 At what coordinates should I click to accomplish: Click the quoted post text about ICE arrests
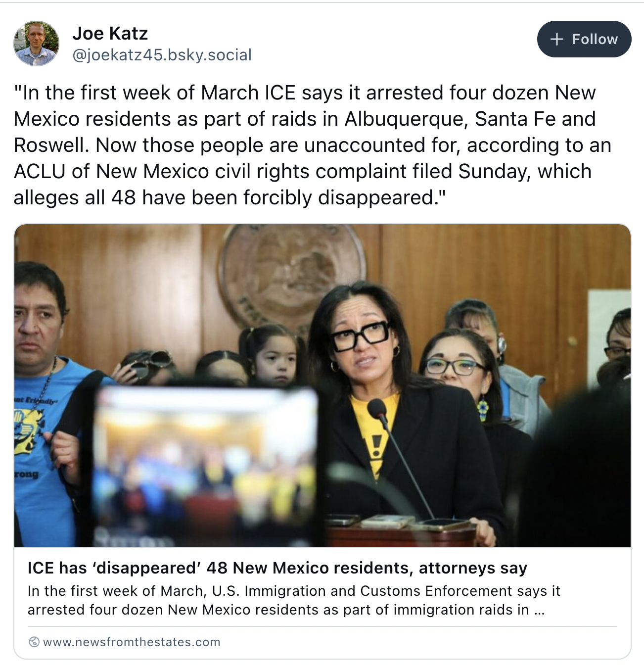(x=313, y=145)
